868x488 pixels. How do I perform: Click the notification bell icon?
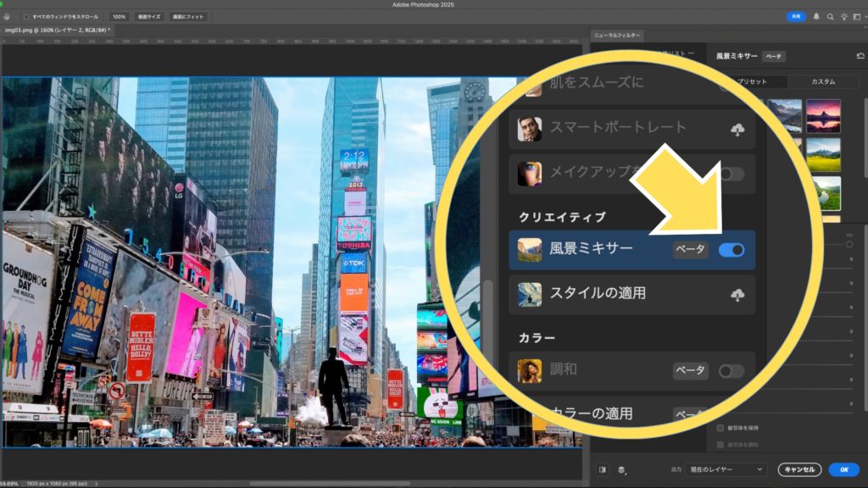816,16
